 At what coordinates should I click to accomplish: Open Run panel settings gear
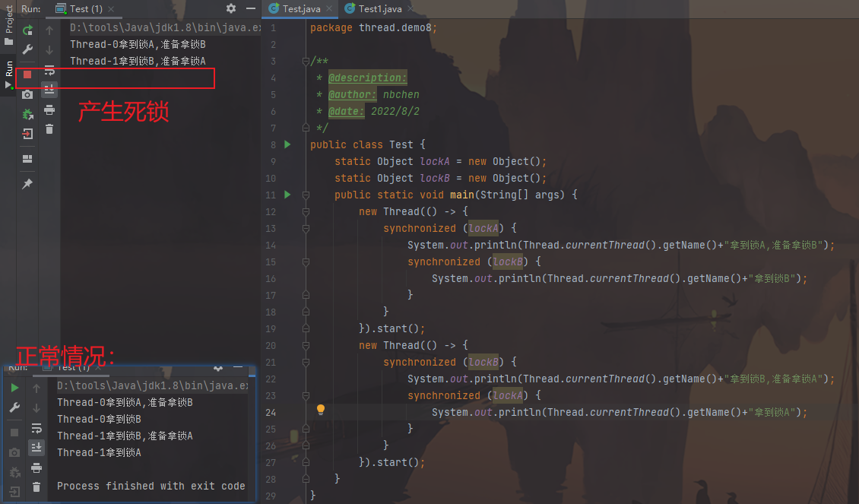231,8
